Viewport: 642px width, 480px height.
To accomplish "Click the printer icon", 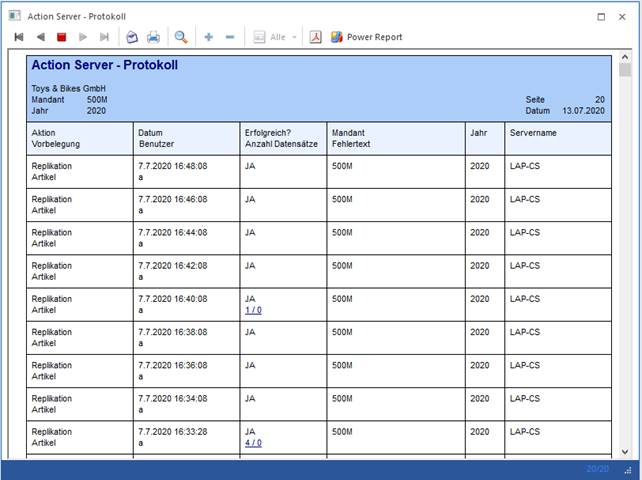I will click(x=153, y=37).
